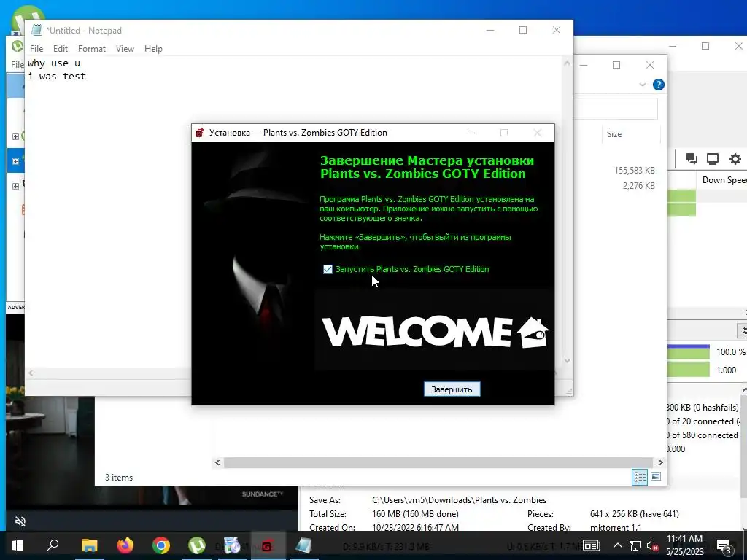
Task: Switch Explorer to details view icon
Action: (x=640, y=477)
